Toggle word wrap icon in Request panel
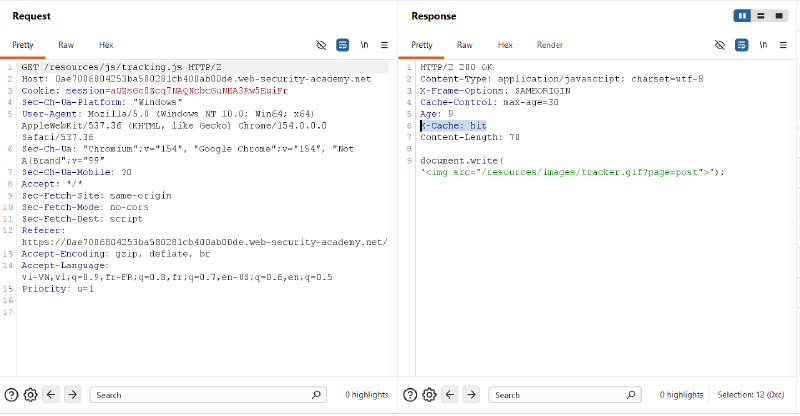The image size is (800, 416). (342, 45)
